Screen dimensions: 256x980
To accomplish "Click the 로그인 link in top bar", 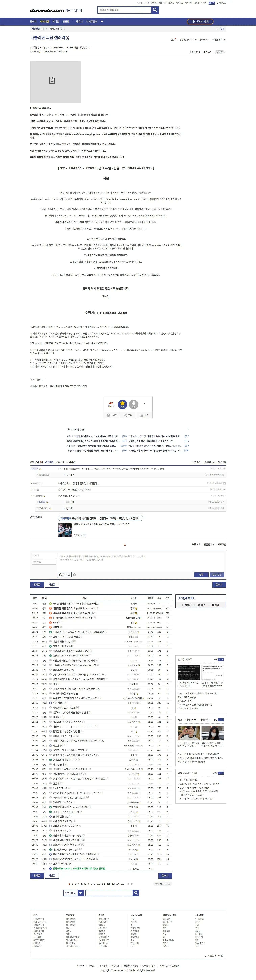I will (212, 3).
